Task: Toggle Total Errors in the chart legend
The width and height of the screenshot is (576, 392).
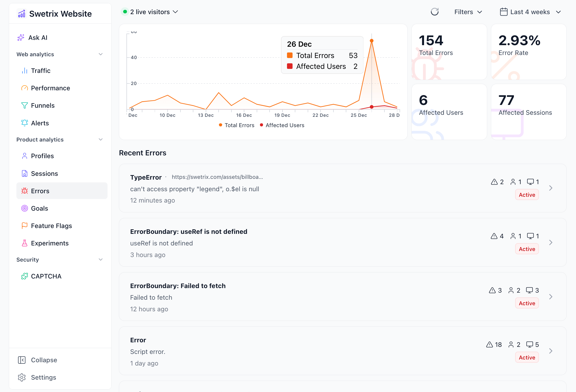Action: pyautogui.click(x=236, y=125)
